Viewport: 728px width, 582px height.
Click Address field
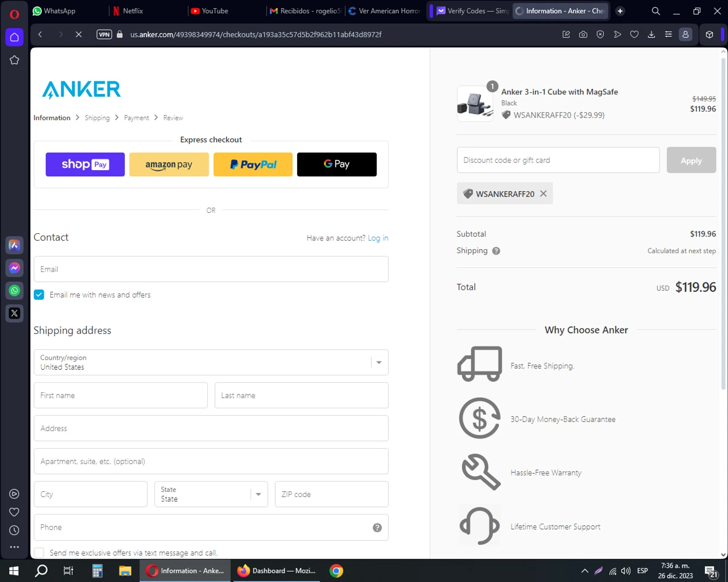211,428
